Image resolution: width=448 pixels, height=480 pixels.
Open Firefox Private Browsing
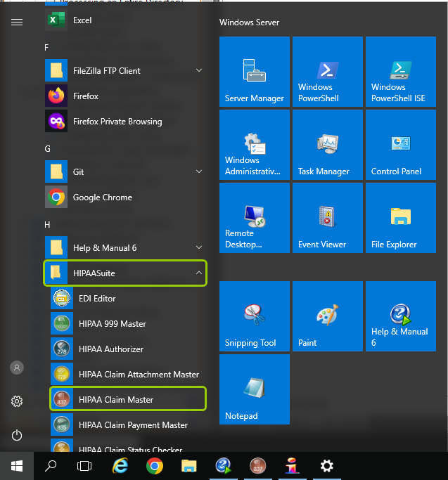pos(125,122)
